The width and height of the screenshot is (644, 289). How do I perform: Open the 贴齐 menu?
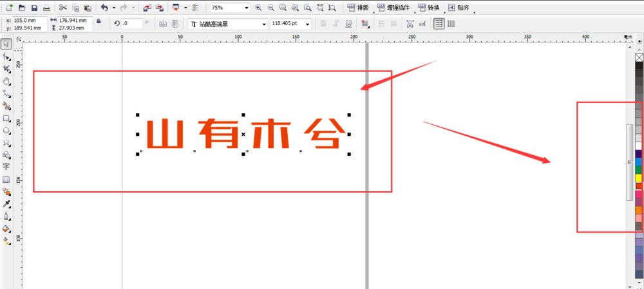point(459,7)
